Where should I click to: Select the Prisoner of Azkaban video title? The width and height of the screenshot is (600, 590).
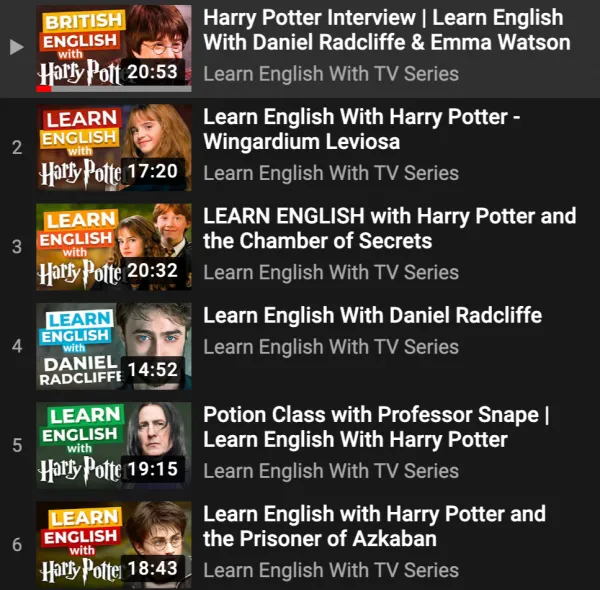(374, 526)
